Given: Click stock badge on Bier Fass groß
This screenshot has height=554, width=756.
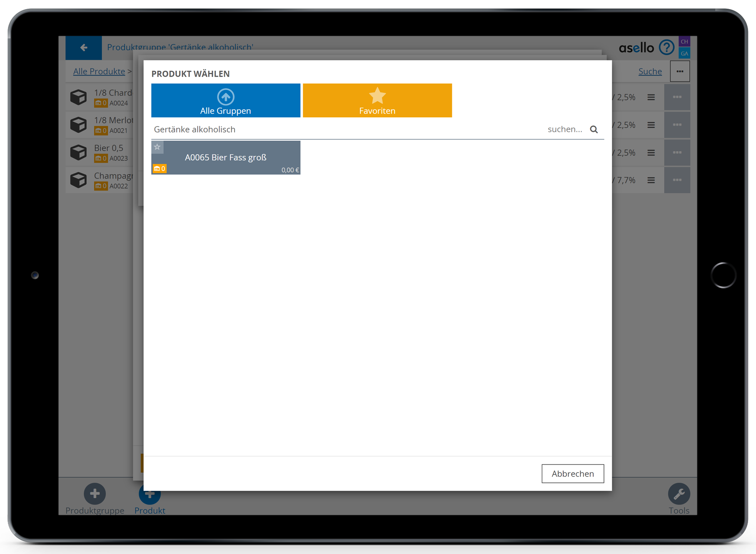Looking at the screenshot, I should 160,169.
